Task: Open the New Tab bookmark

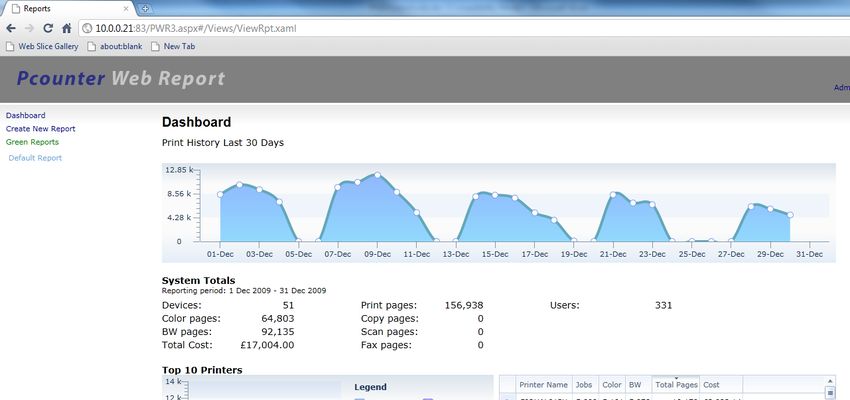Action: click(173, 47)
